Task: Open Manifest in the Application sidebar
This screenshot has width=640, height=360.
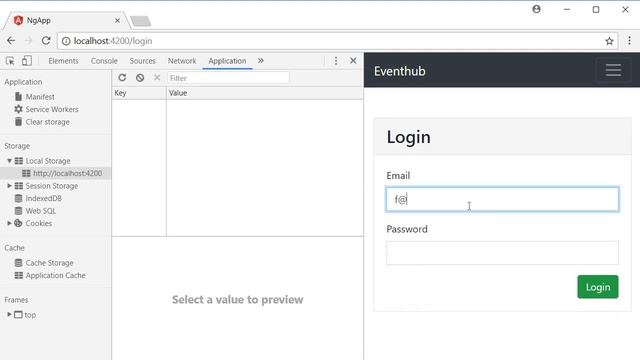Action: click(x=40, y=97)
